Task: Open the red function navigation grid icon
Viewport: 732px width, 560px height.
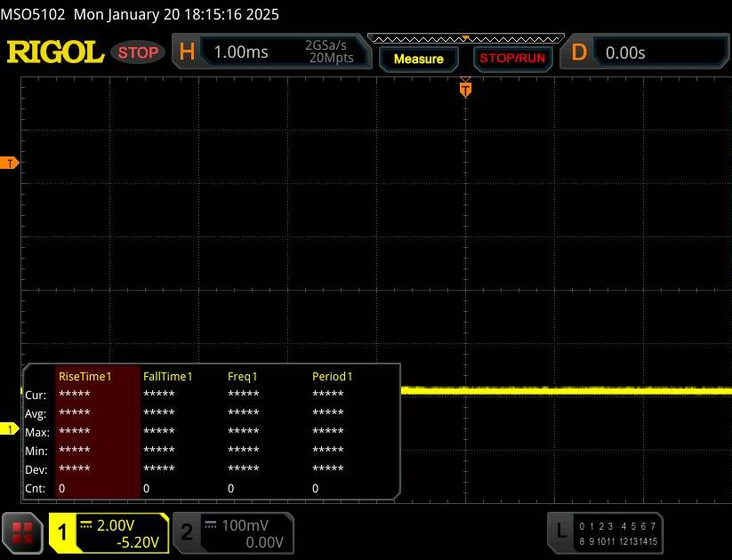Action: 23,532
